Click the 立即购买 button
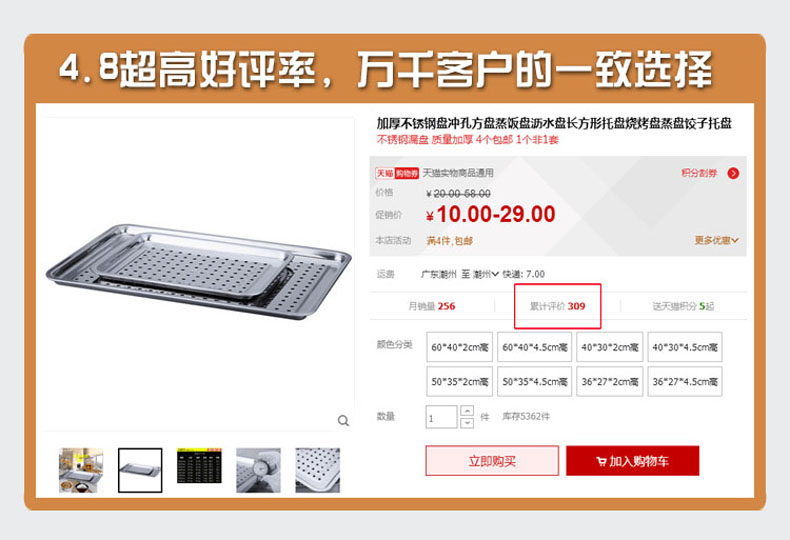790x540 pixels. tap(492, 460)
